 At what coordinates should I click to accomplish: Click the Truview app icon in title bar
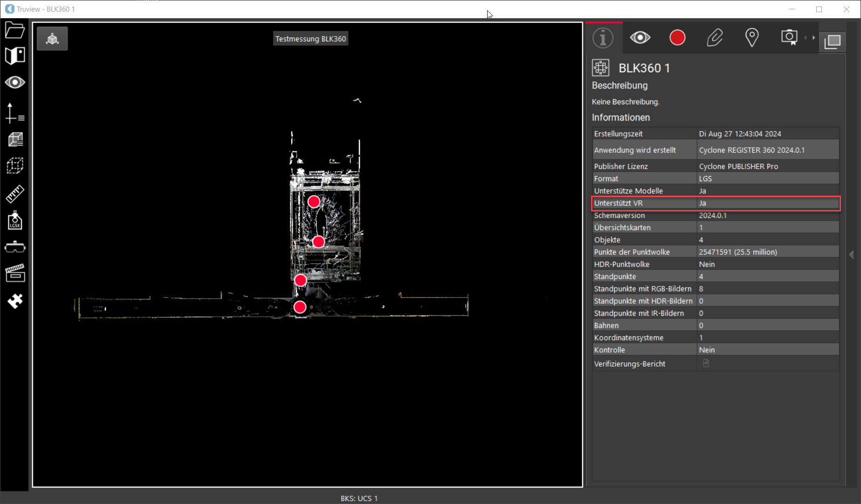[x=9, y=9]
